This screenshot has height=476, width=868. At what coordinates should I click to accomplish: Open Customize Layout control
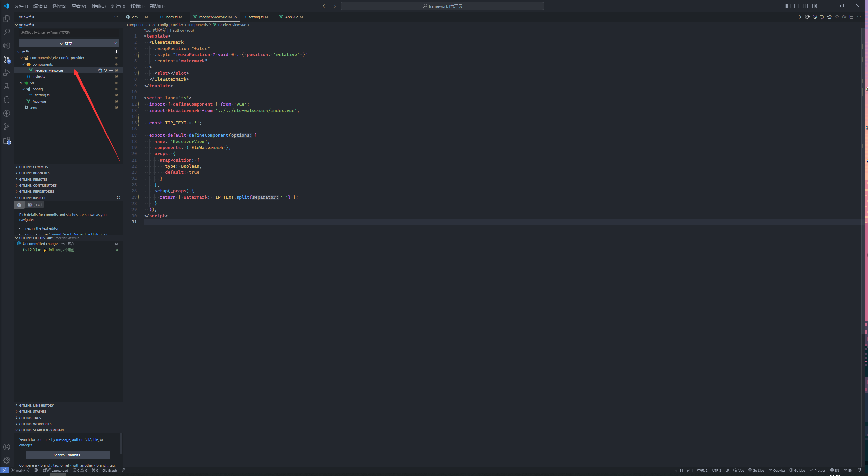[814, 6]
